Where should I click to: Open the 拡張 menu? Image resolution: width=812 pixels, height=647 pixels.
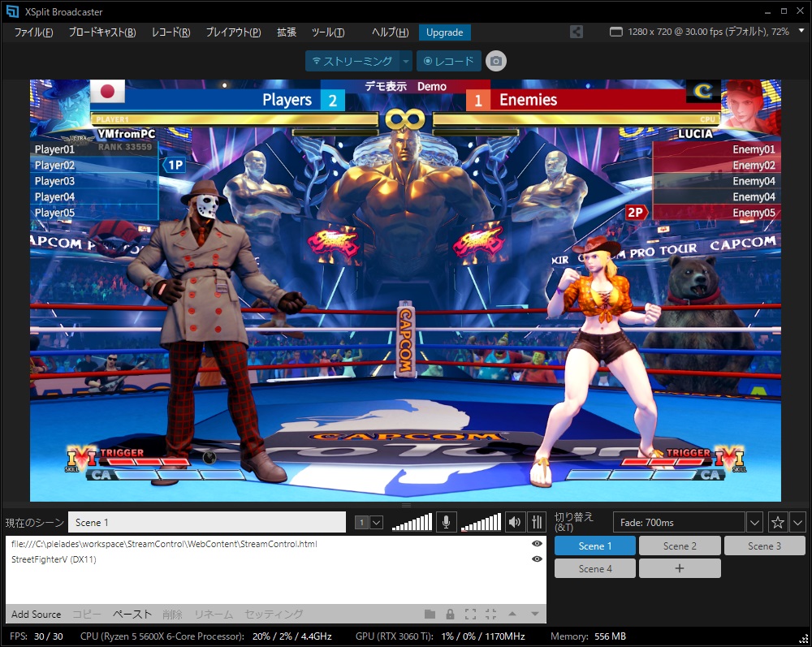pyautogui.click(x=287, y=32)
